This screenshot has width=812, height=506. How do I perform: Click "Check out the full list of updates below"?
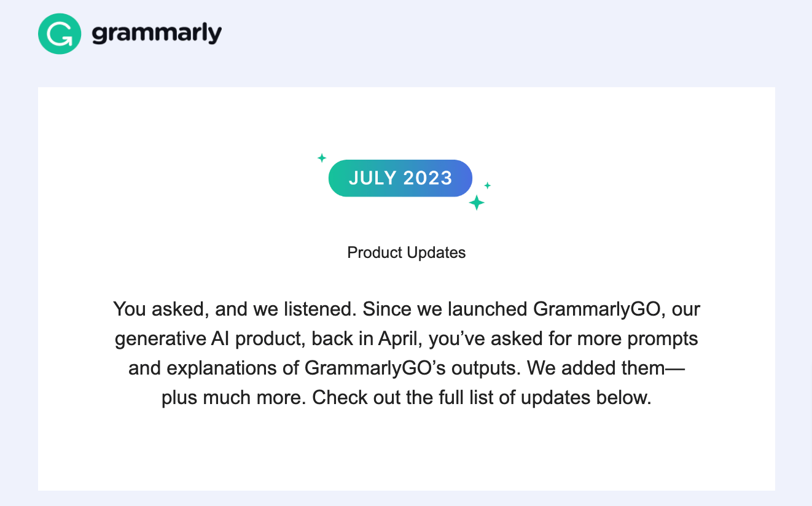coord(482,397)
